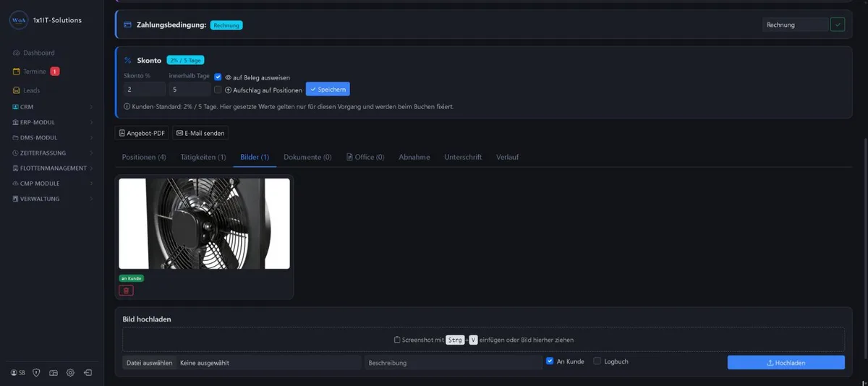
Task: Click the Termine calendar icon
Action: (17, 72)
